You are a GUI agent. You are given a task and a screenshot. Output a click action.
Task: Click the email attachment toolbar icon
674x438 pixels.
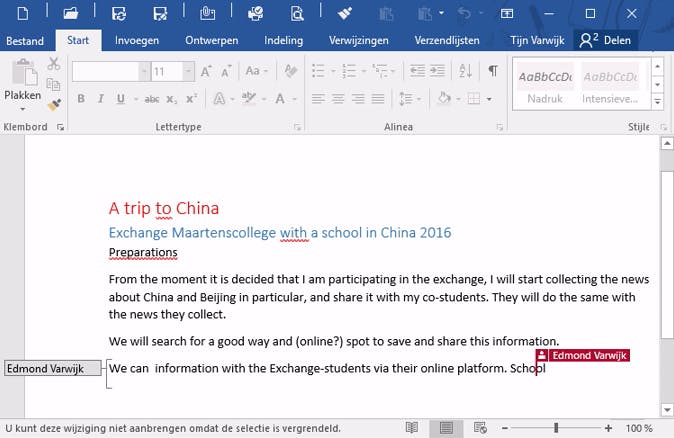point(208,14)
